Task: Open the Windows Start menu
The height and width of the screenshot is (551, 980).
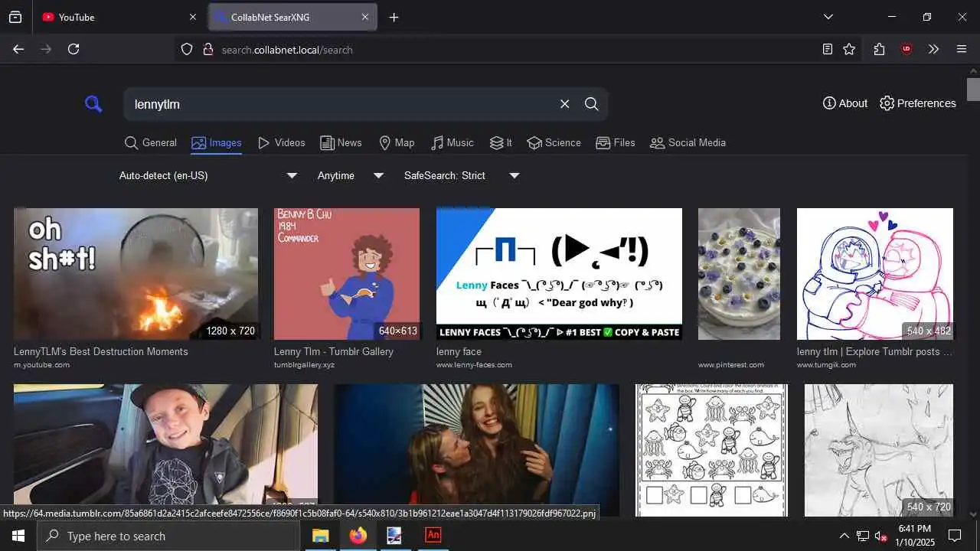Action: tap(18, 536)
